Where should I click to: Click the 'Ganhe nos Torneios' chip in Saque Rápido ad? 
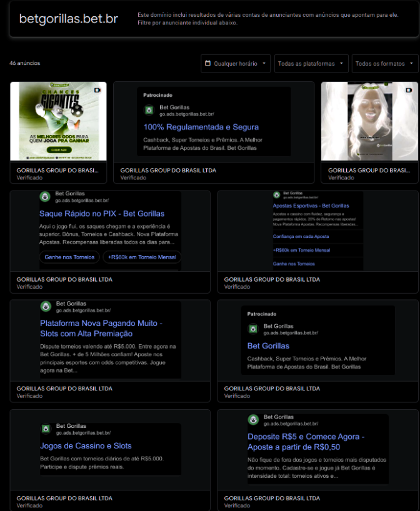pyautogui.click(x=69, y=257)
